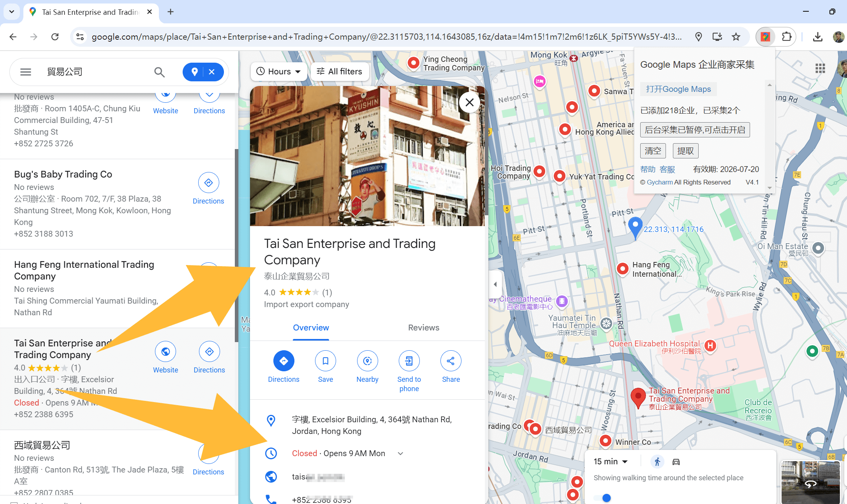
Task: Toggle the walking time switch
Action: 603,498
